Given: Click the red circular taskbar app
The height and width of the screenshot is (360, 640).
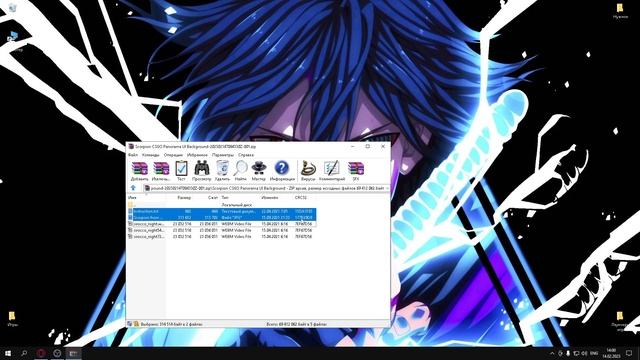Looking at the screenshot, I should click(x=41, y=353).
